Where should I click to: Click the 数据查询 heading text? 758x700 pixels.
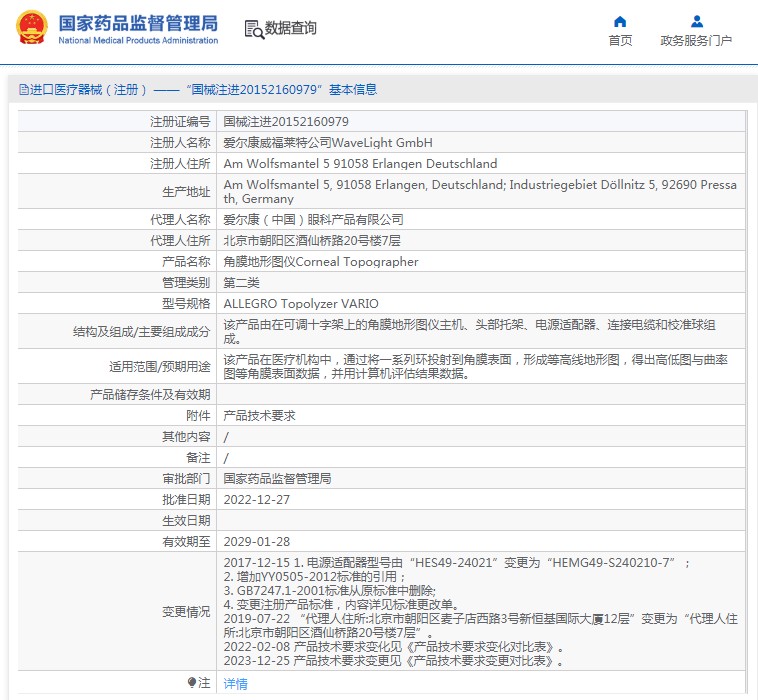click(291, 28)
